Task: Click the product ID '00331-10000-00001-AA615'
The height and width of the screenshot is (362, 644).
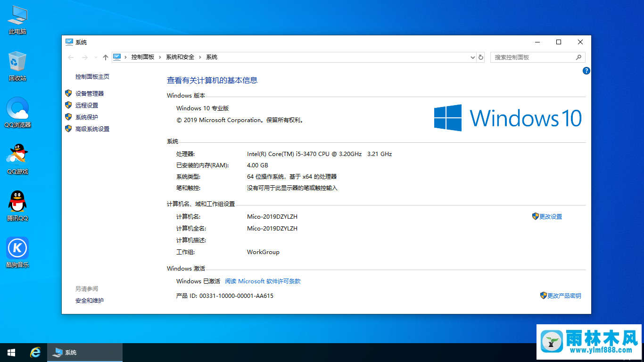Action: [x=236, y=296]
